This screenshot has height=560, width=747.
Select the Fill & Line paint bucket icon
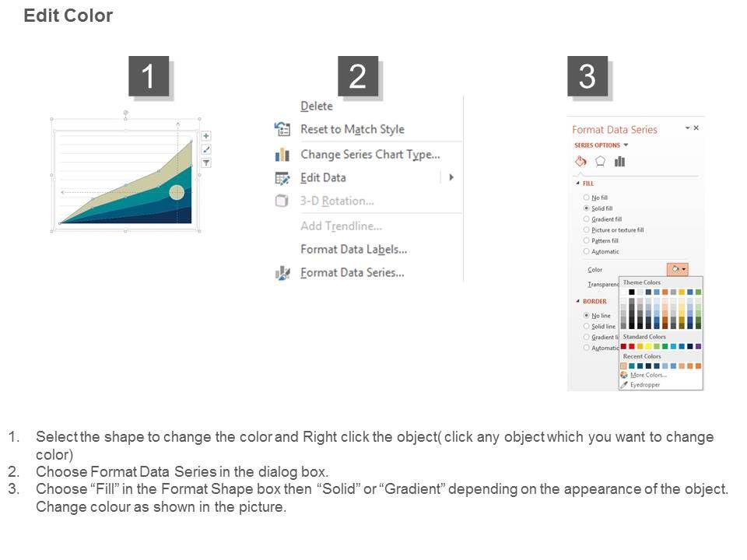click(580, 162)
